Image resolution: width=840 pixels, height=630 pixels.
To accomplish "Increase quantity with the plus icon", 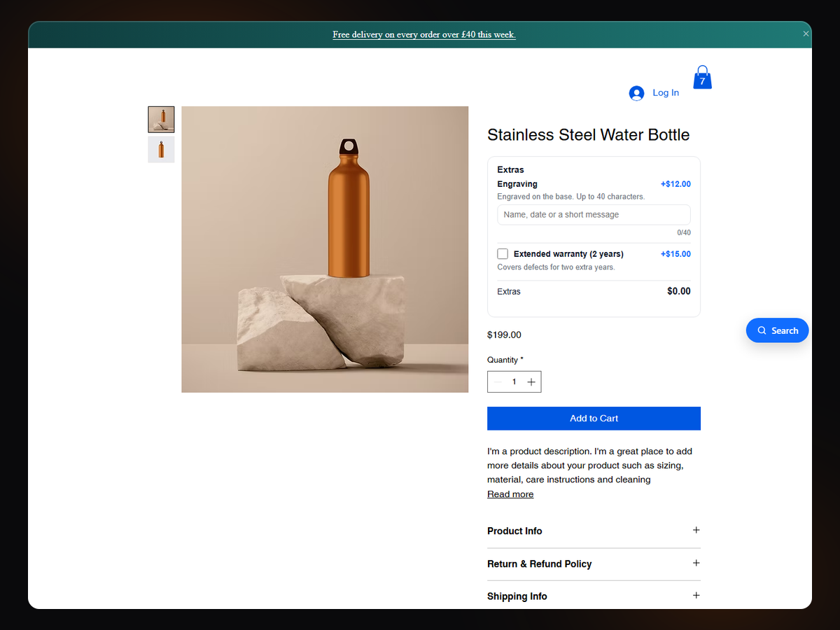I will pyautogui.click(x=531, y=381).
